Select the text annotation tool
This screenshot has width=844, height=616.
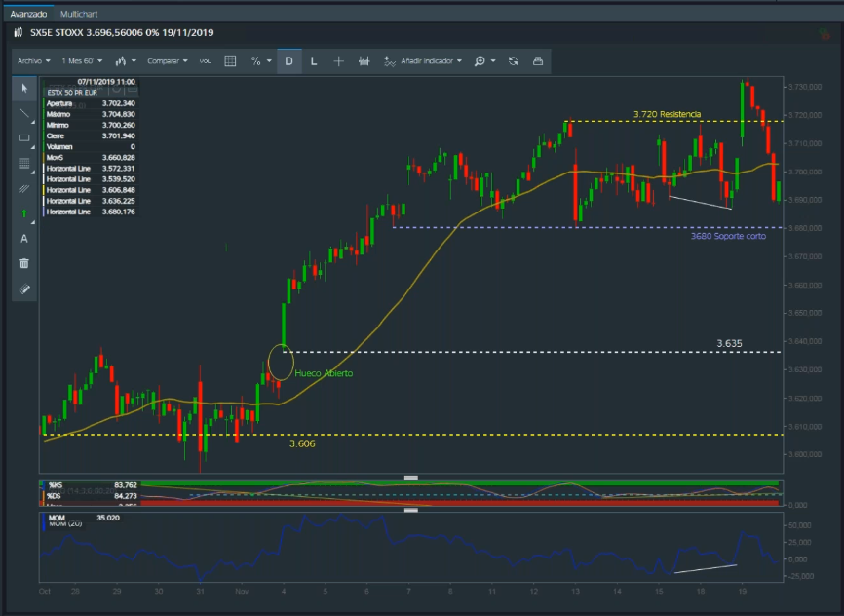tap(24, 238)
